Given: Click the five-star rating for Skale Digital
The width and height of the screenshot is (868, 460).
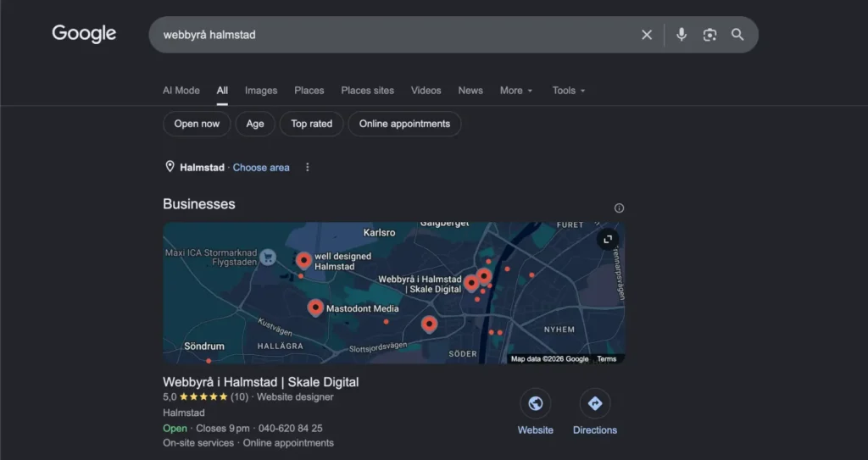Looking at the screenshot, I should point(203,397).
